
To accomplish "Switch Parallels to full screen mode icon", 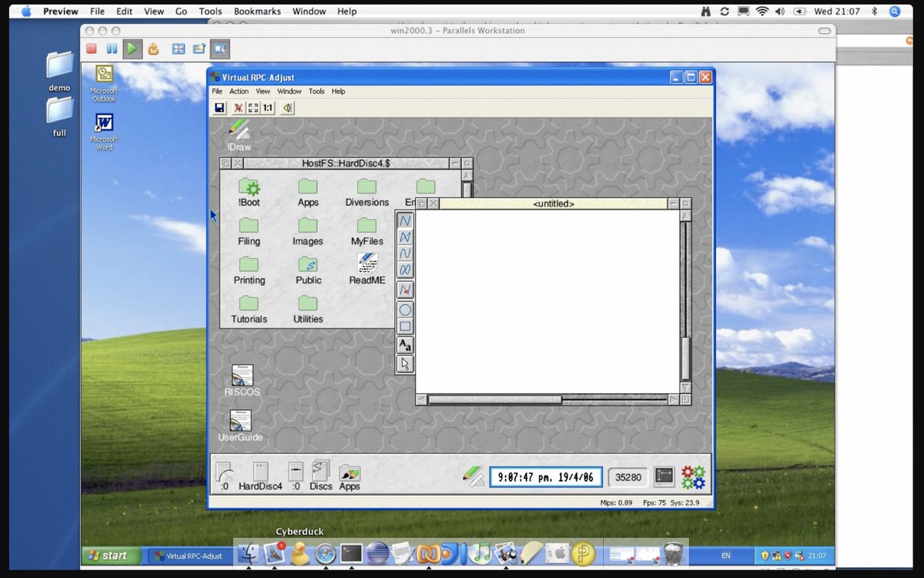I will pyautogui.click(x=179, y=49).
